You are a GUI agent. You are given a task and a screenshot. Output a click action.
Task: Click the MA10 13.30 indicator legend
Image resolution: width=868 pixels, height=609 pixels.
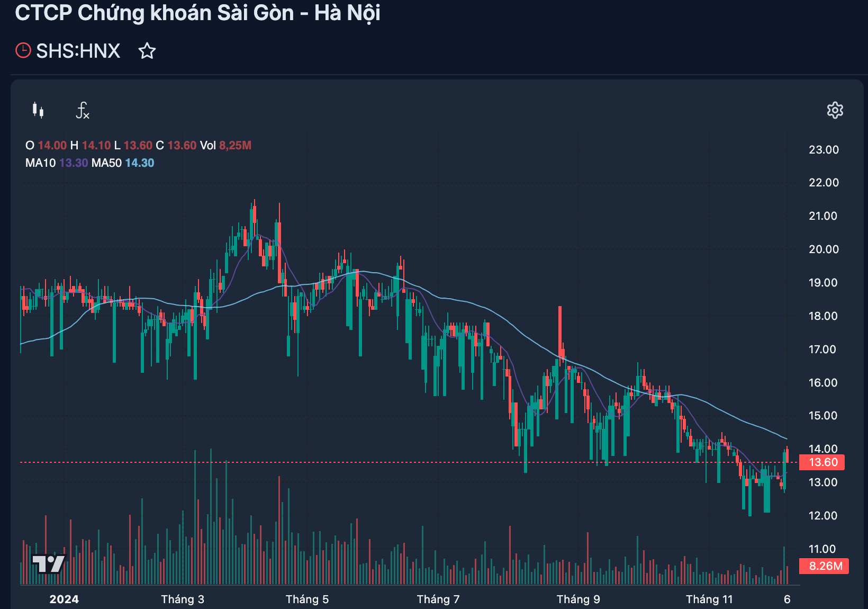57,163
